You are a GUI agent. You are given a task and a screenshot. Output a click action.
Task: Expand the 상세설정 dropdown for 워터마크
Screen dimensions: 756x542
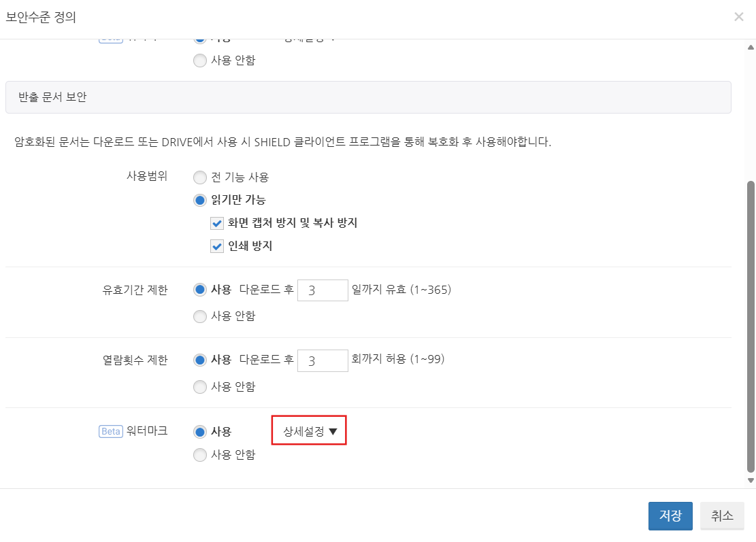coord(310,432)
